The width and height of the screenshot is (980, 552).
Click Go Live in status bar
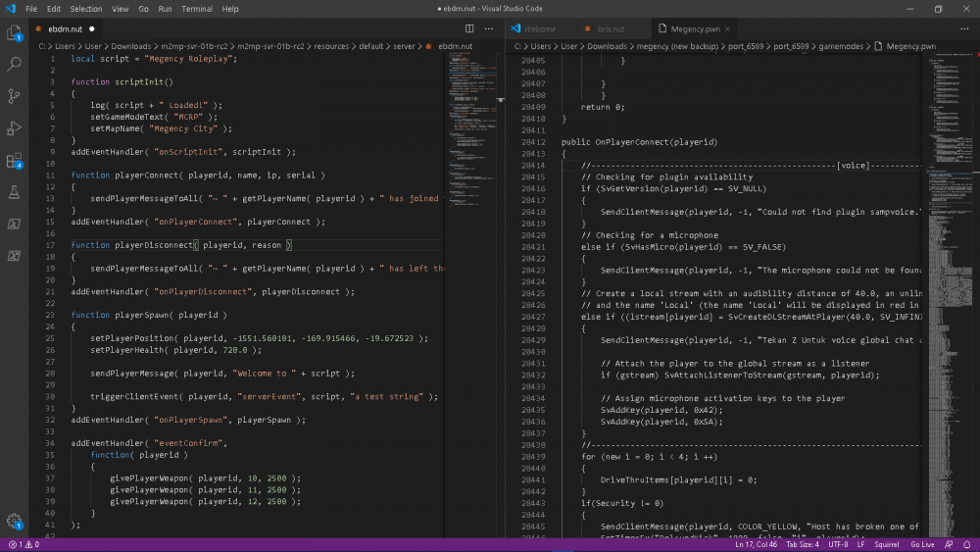tap(922, 544)
